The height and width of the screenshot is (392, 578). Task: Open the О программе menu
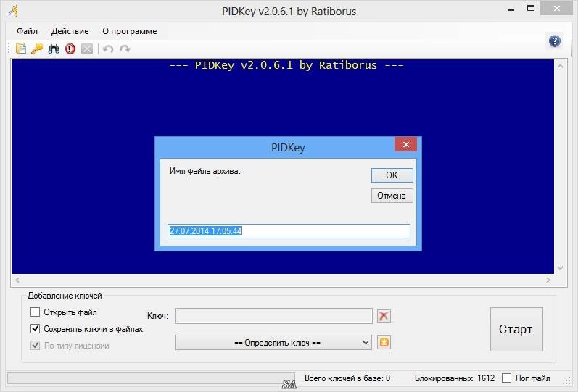click(129, 31)
